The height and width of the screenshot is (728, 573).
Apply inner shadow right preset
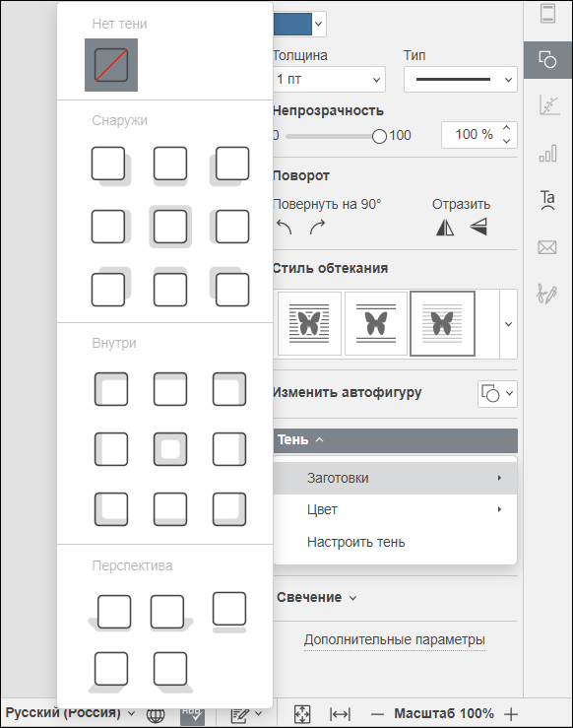tap(229, 449)
